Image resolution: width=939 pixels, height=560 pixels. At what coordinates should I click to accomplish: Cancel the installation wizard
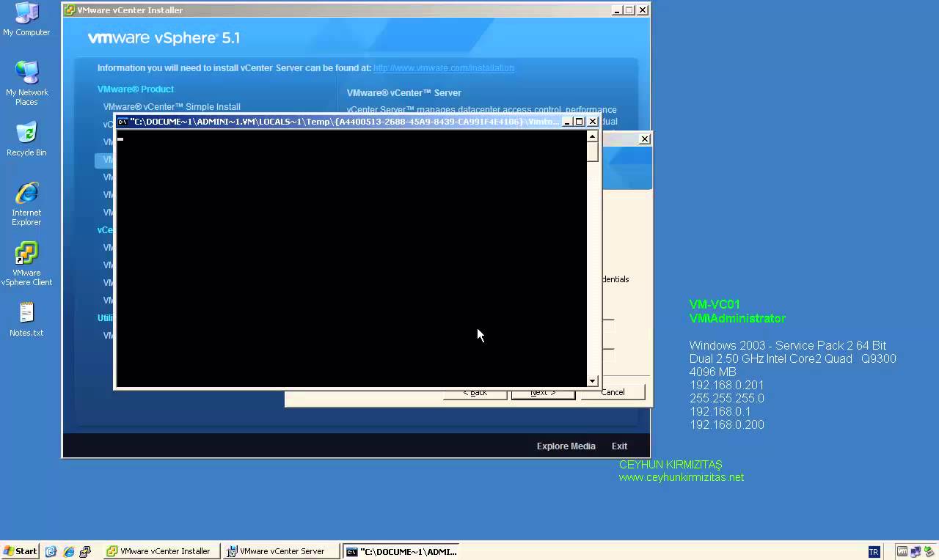pyautogui.click(x=613, y=392)
